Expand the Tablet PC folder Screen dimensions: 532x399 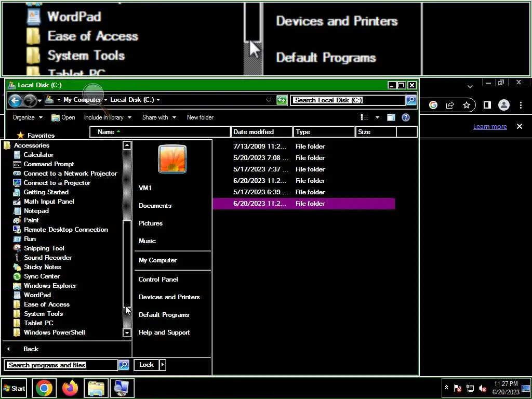tap(33, 323)
